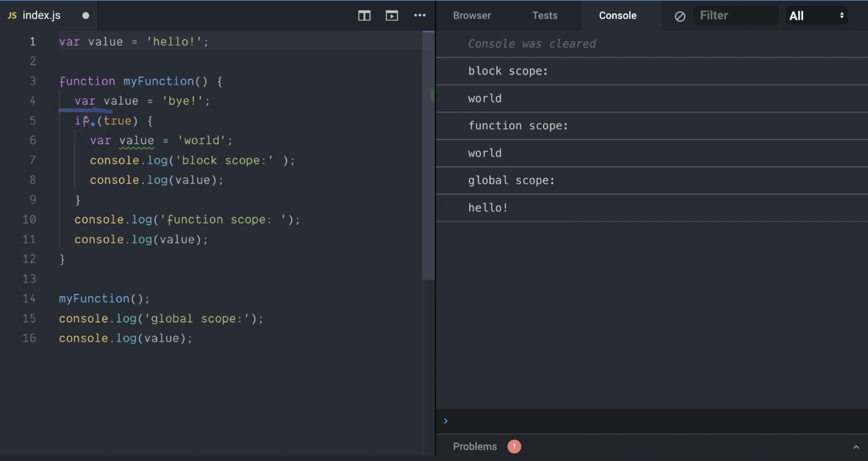Image resolution: width=868 pixels, height=461 pixels.
Task: Click the 'bye!' string on line 4
Action: [x=182, y=101]
